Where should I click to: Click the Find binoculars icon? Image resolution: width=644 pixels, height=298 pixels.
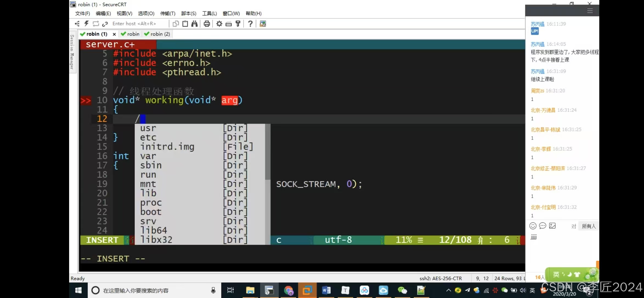(194, 24)
